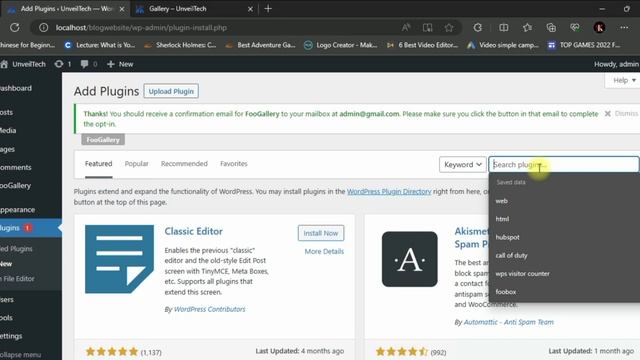Click the Upload Plugin button
The width and height of the screenshot is (640, 360).
click(x=171, y=91)
